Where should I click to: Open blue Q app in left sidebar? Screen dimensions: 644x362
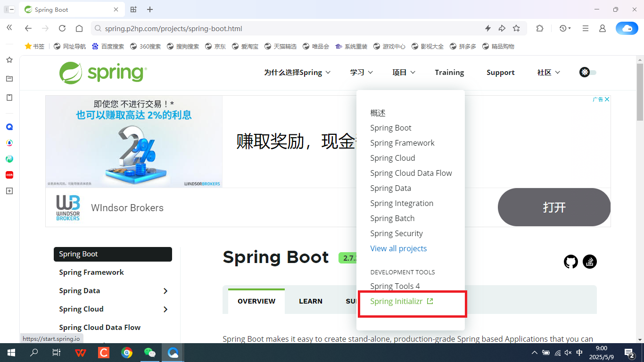(9, 127)
